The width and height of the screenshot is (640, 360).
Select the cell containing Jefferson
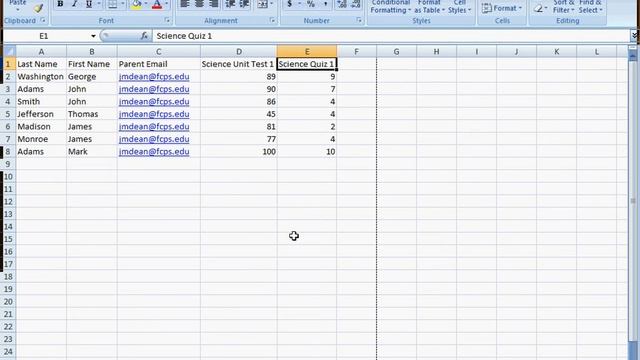tap(41, 114)
